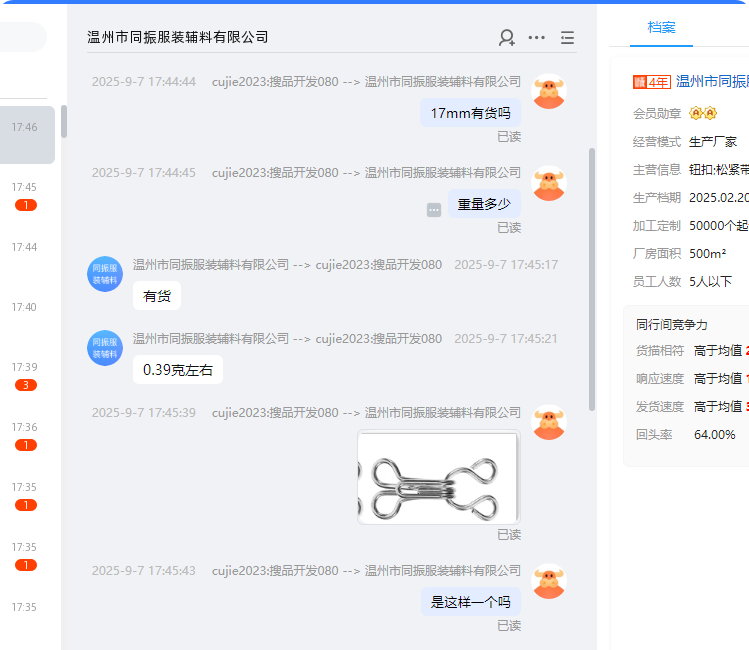Click supplier avatar beside the 有货 reply
Screen dimensions: 749x650
[x=104, y=274]
